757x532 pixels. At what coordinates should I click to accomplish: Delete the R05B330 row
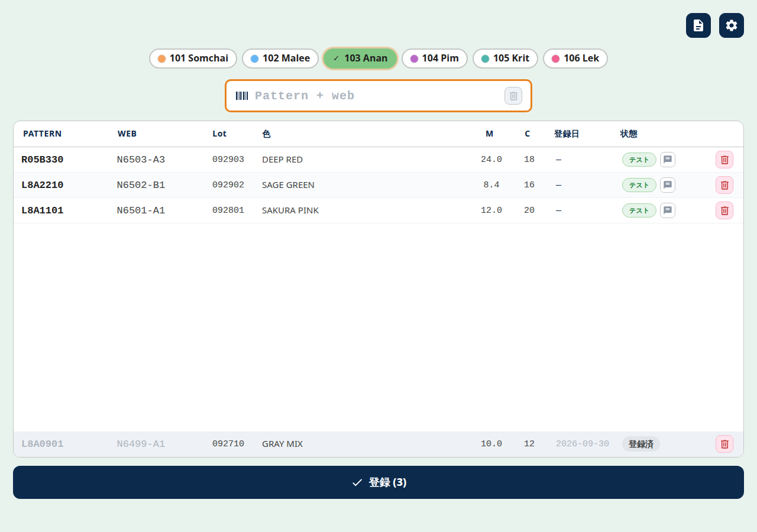coord(724,160)
